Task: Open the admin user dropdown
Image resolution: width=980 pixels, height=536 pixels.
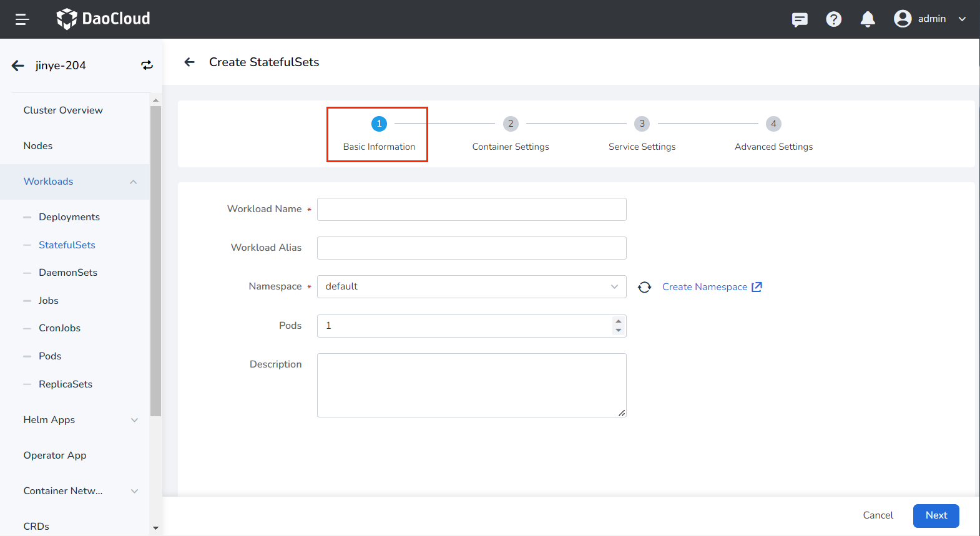Action: [x=930, y=19]
